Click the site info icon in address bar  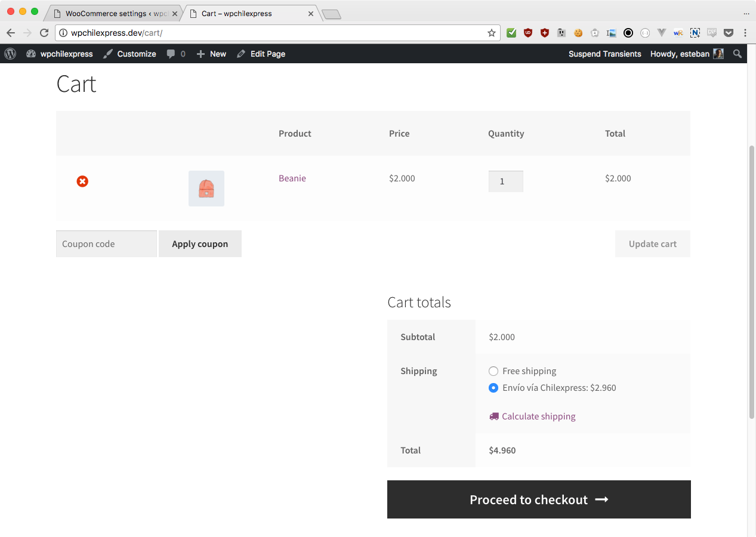(x=63, y=33)
